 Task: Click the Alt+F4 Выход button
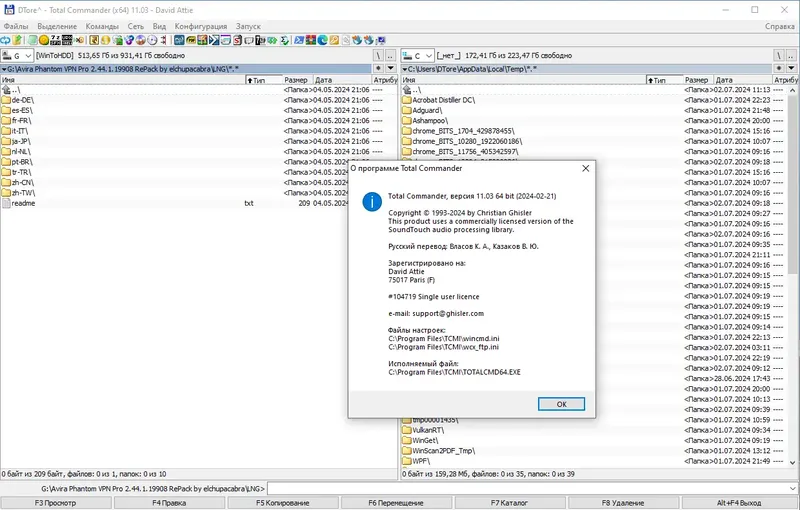[739, 503]
